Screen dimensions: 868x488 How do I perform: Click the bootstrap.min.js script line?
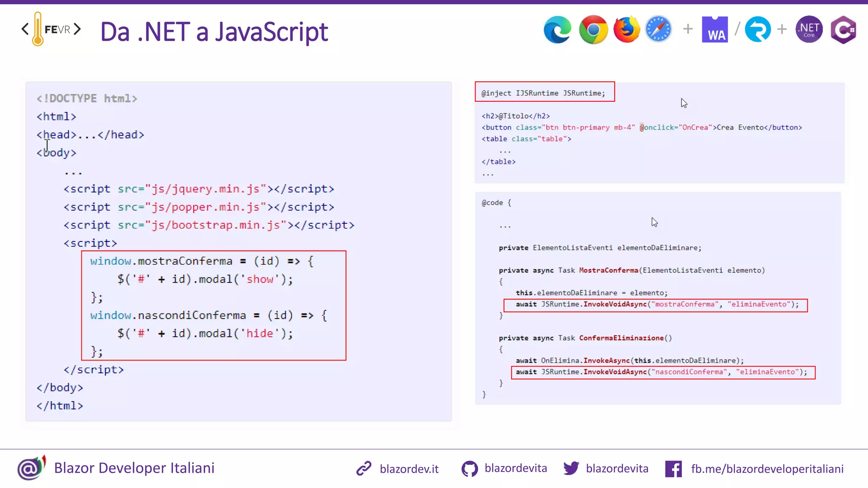[209, 225]
